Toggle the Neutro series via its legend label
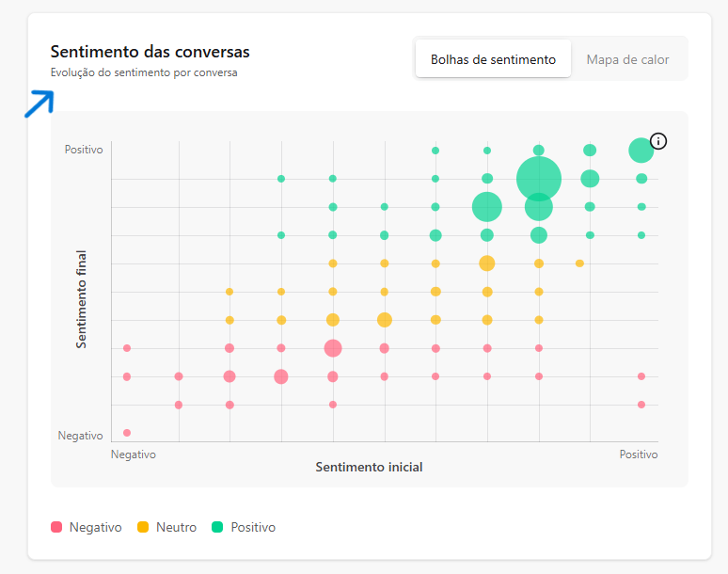 click(176, 527)
